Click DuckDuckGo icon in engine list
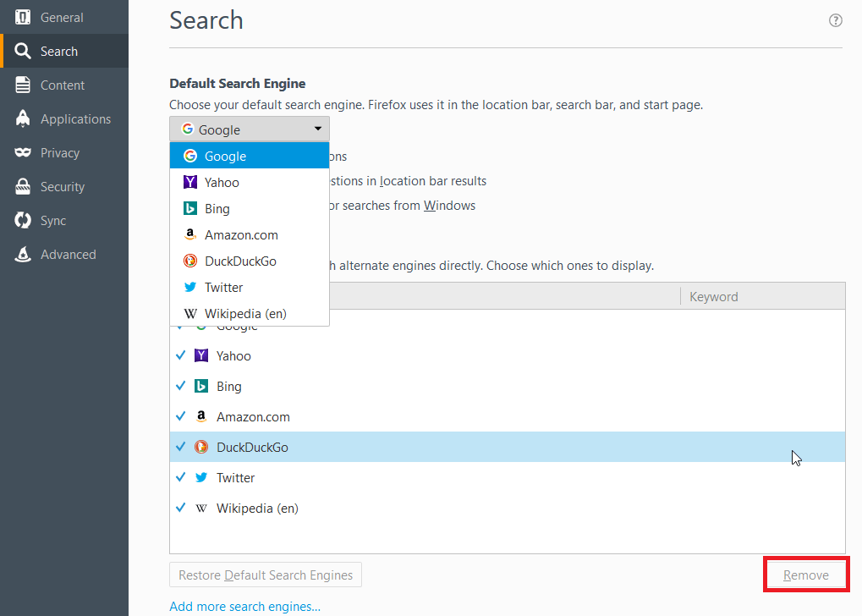 coord(201,447)
